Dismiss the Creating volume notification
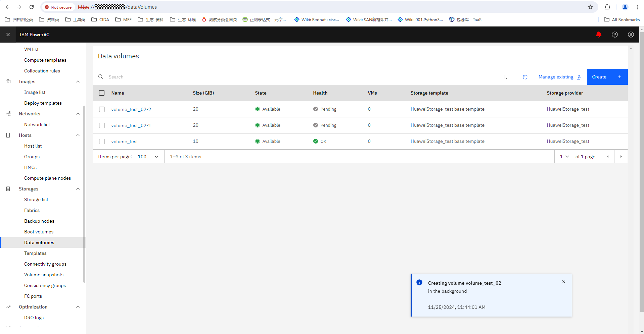Image resolution: width=644 pixels, height=334 pixels. (564, 282)
